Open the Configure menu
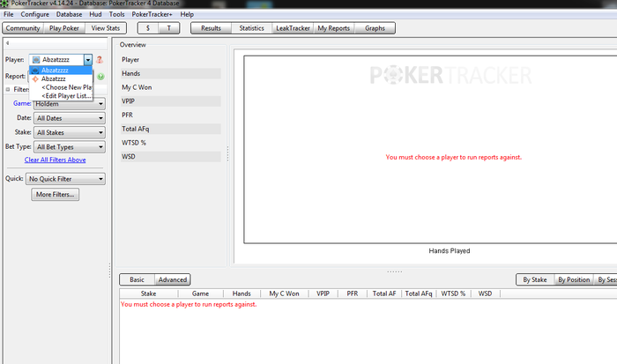This screenshot has height=364, width=617. click(35, 14)
